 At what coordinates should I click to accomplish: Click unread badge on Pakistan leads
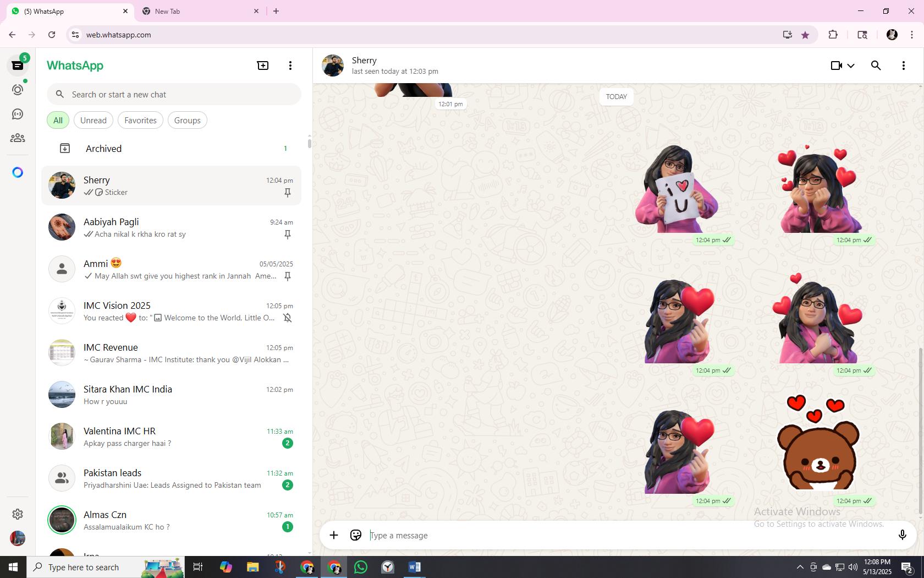[x=287, y=485]
